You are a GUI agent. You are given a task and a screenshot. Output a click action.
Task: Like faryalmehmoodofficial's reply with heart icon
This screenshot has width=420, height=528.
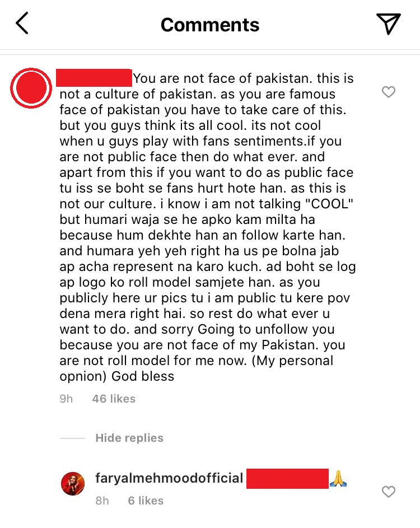388,492
